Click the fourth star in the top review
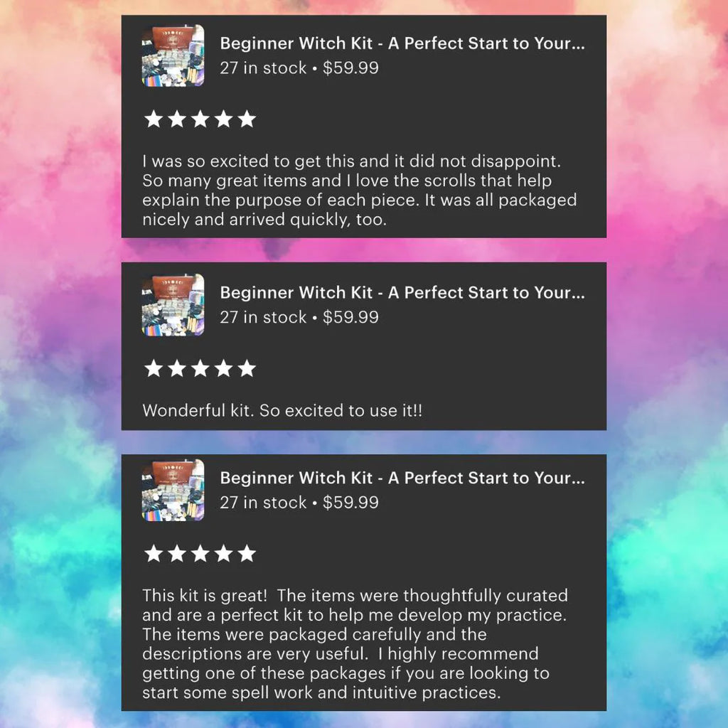The image size is (728, 728). click(x=223, y=119)
